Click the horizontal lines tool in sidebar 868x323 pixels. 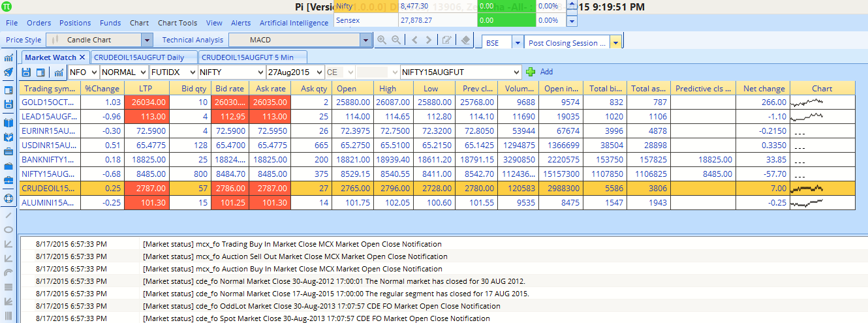(x=8, y=287)
